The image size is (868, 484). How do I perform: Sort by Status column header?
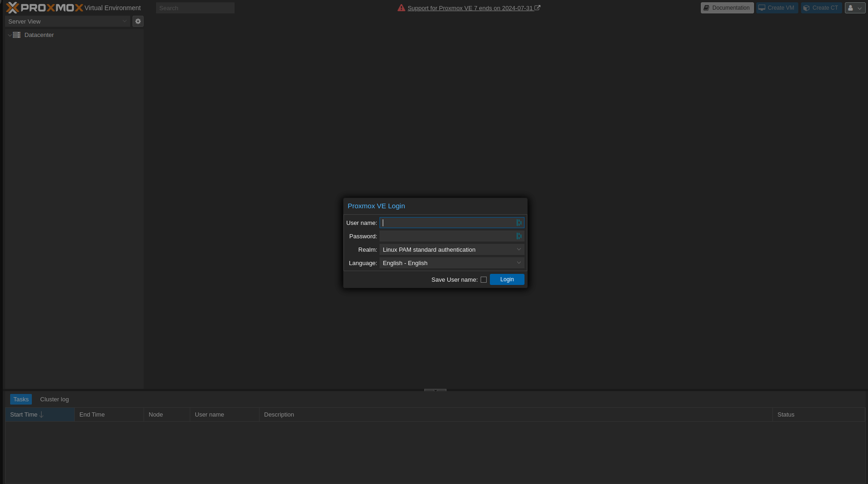pos(819,415)
